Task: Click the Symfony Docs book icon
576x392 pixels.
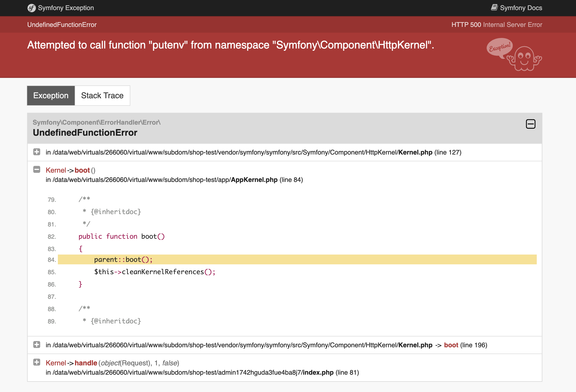Action: pos(494,8)
